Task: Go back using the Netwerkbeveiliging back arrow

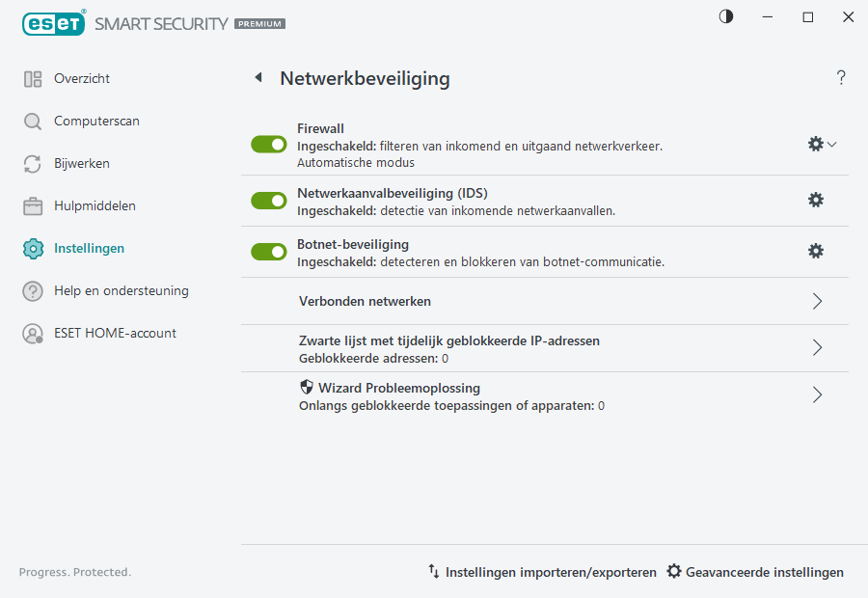Action: 258,78
